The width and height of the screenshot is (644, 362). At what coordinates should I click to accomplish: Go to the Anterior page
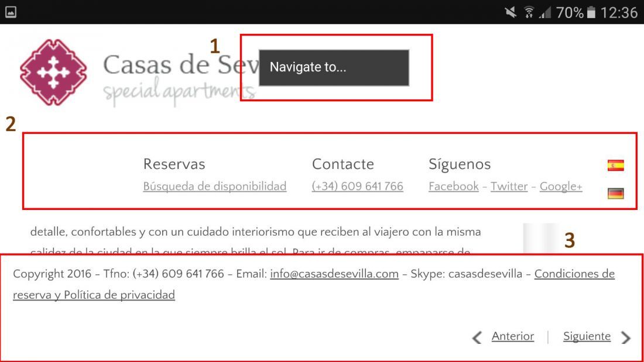pyautogui.click(x=513, y=336)
